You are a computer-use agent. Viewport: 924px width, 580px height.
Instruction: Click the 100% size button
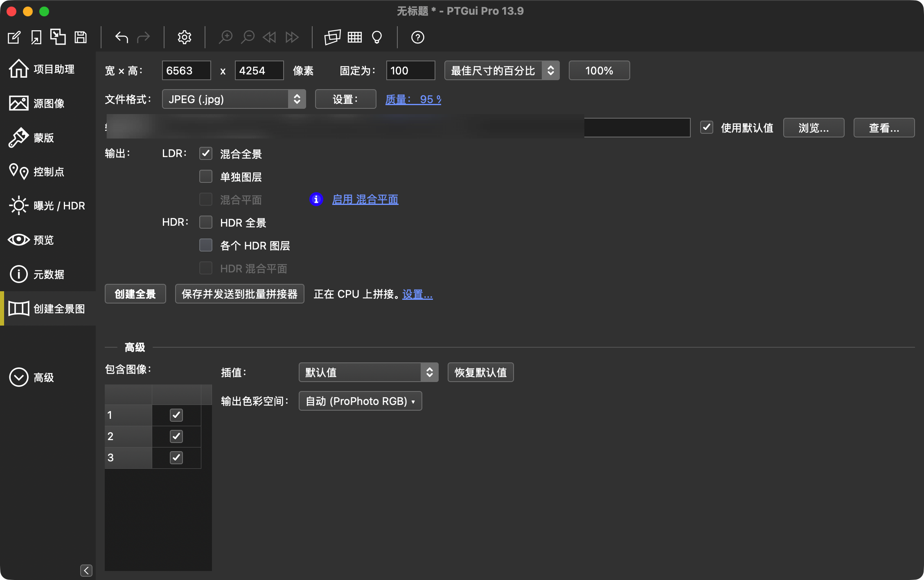coord(599,70)
